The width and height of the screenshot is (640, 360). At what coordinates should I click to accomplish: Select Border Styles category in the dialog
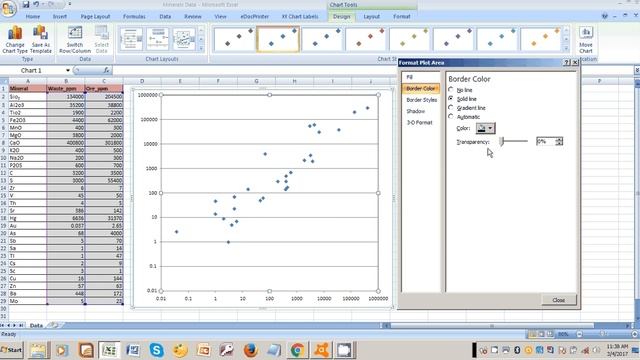click(421, 100)
